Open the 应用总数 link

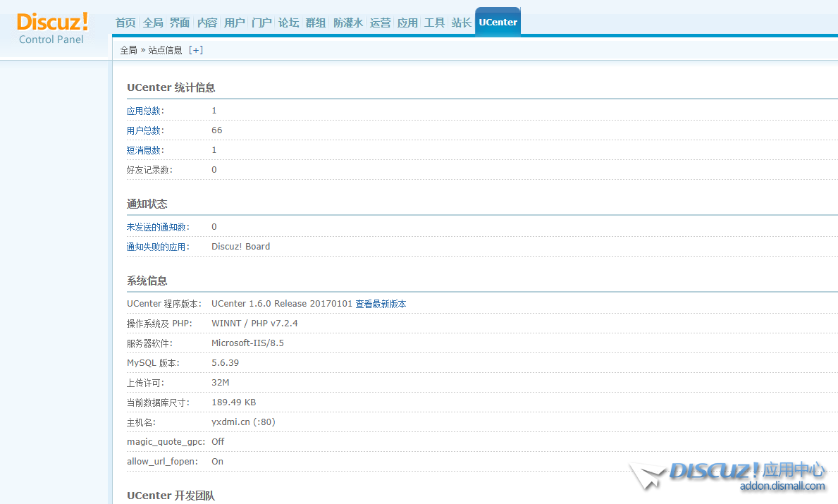144,111
